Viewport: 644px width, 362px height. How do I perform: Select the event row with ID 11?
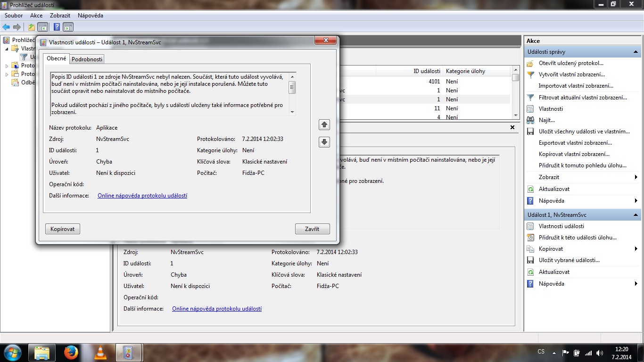(426, 108)
